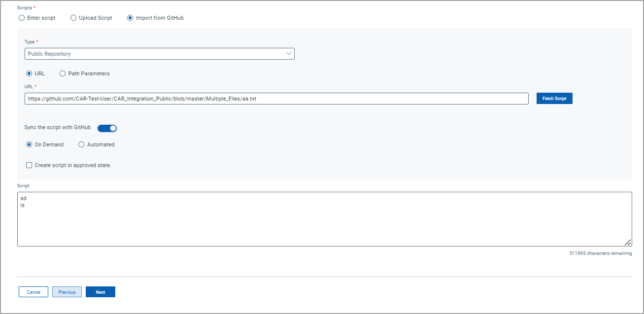Screen dimensions: 644x314
Task: Click the Create script in approved state label
Action: point(73,165)
